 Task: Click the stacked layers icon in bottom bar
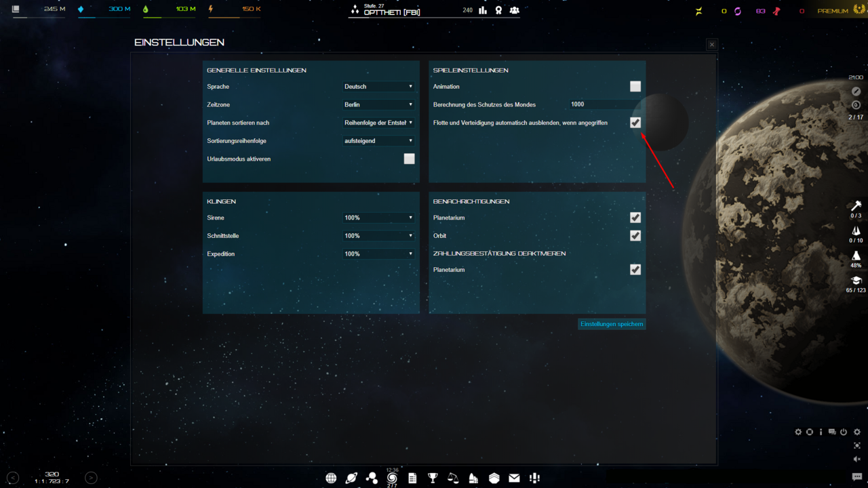[494, 478]
